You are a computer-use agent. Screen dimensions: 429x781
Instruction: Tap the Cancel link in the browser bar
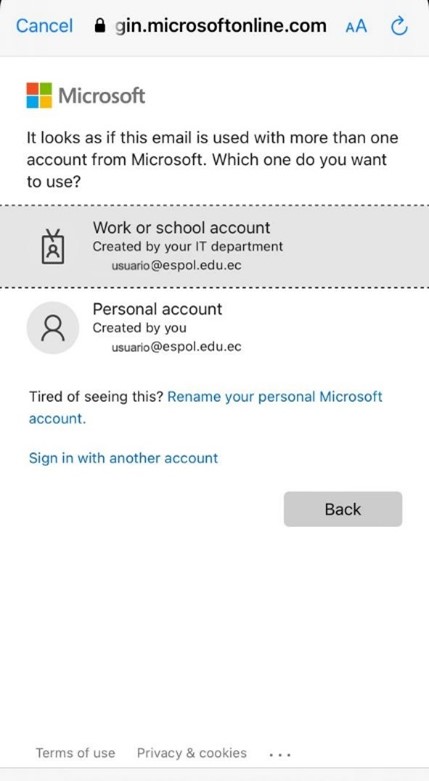pos(44,26)
